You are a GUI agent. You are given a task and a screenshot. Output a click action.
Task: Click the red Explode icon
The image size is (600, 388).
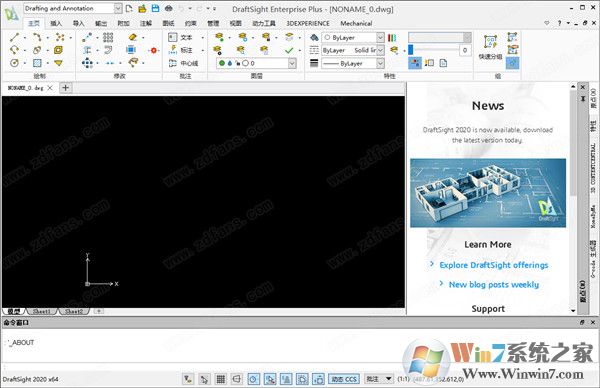(x=154, y=50)
